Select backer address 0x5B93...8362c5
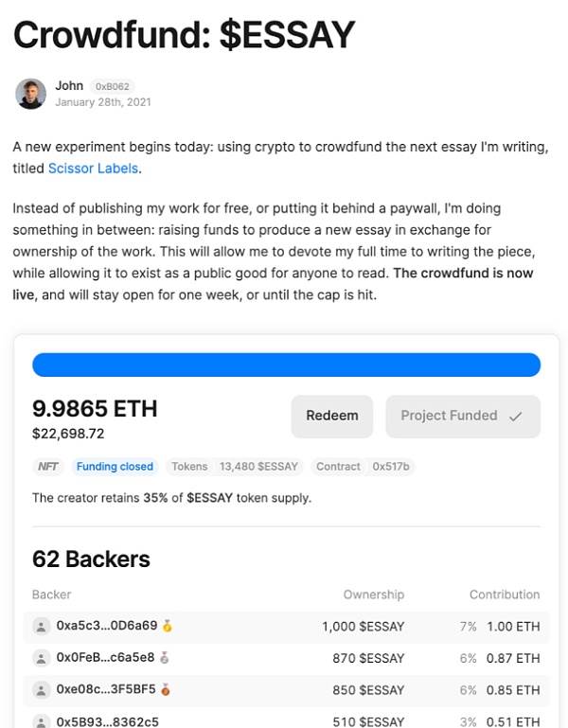Viewport: 568px width, 728px height. 107,721
